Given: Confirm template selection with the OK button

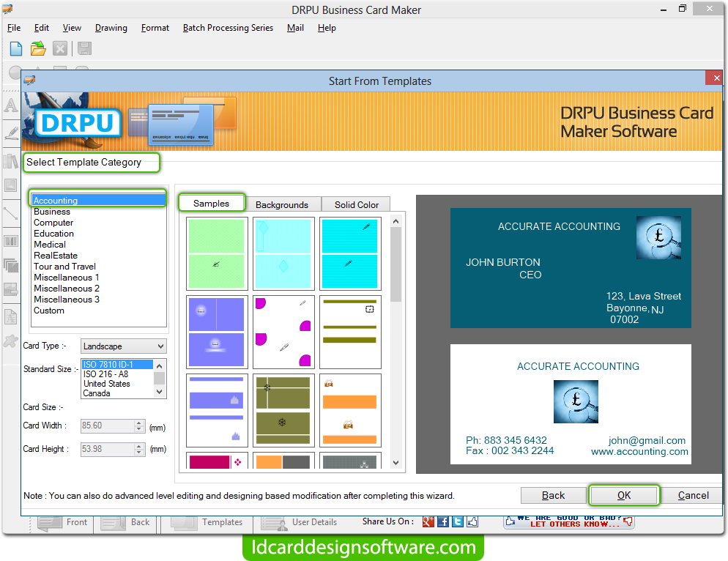Looking at the screenshot, I should click(624, 495).
